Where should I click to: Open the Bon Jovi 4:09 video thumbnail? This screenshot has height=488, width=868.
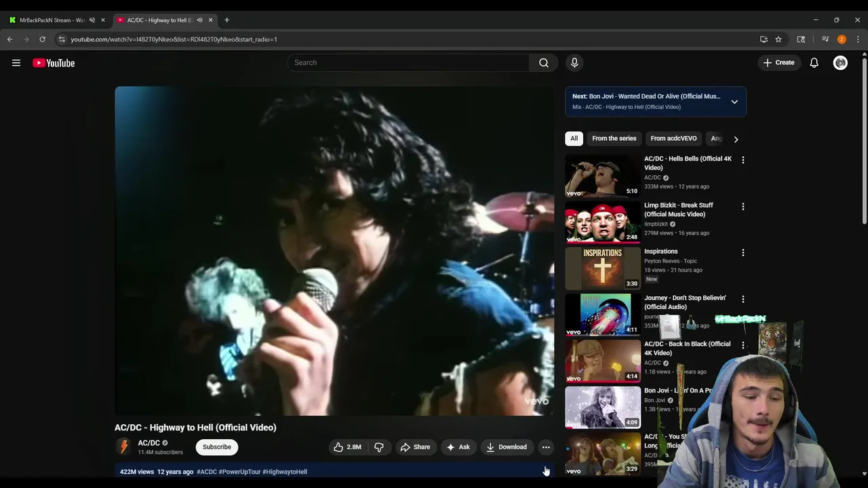tap(603, 407)
